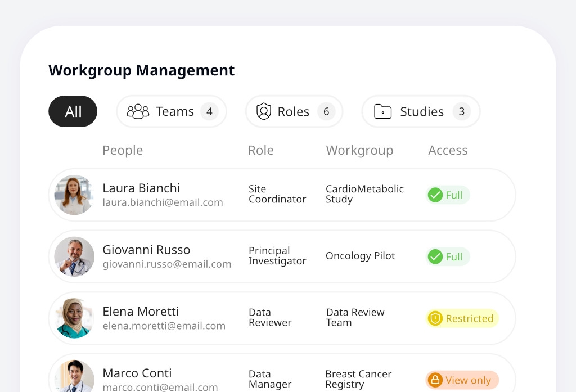The image size is (576, 392).
Task: Click yellow shield warning icon for Elena Moretti
Action: pyautogui.click(x=435, y=319)
